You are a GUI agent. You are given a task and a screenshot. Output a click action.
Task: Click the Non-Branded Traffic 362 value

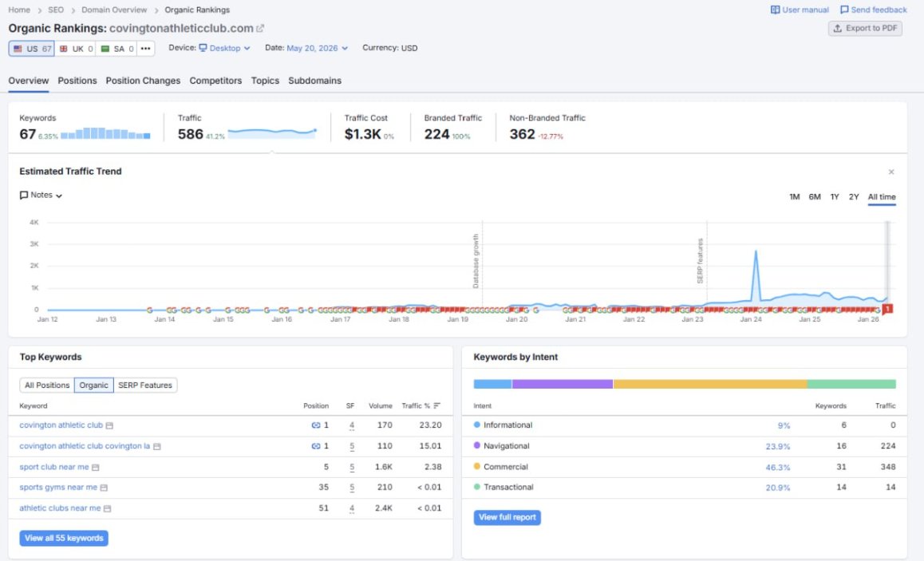point(522,134)
